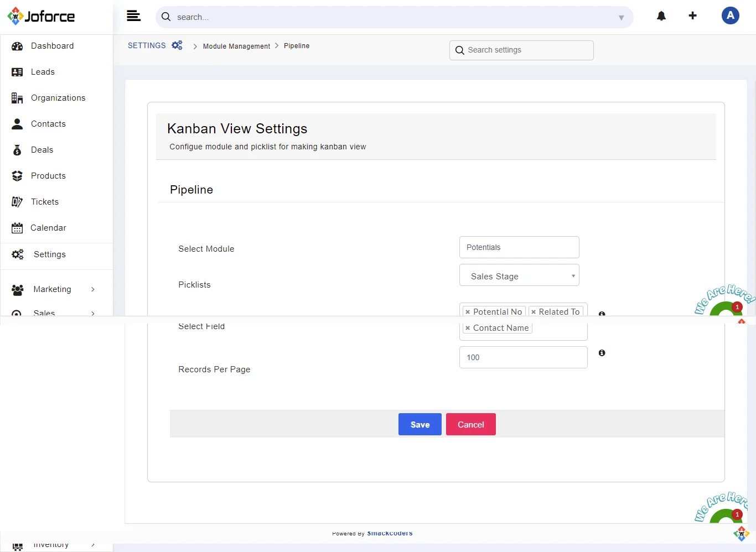Viewport: 756px width, 552px height.
Task: Click the notification bell icon
Action: 661,16
